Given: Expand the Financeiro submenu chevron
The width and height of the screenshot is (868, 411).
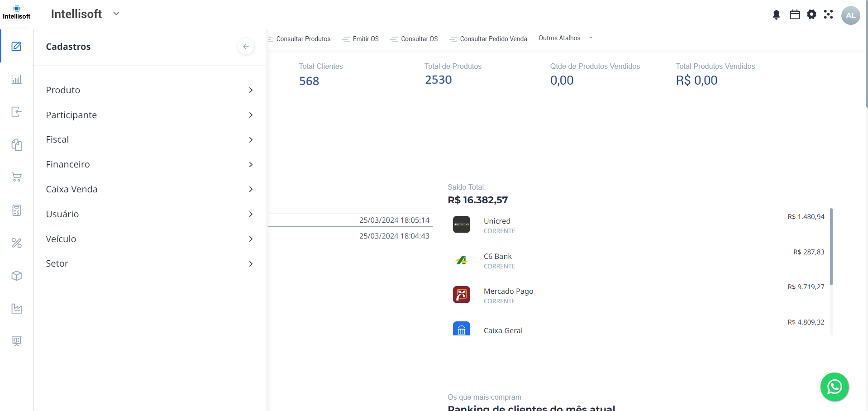Looking at the screenshot, I should [x=251, y=164].
